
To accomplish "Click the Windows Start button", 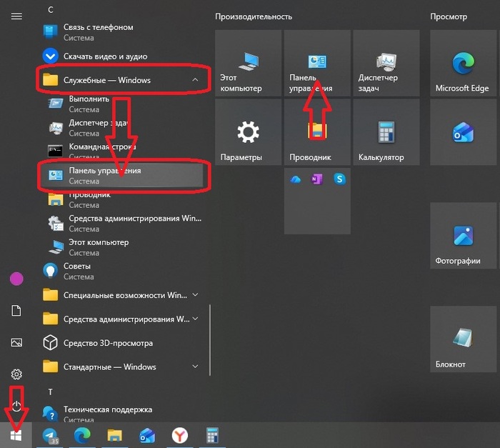I will (16, 434).
